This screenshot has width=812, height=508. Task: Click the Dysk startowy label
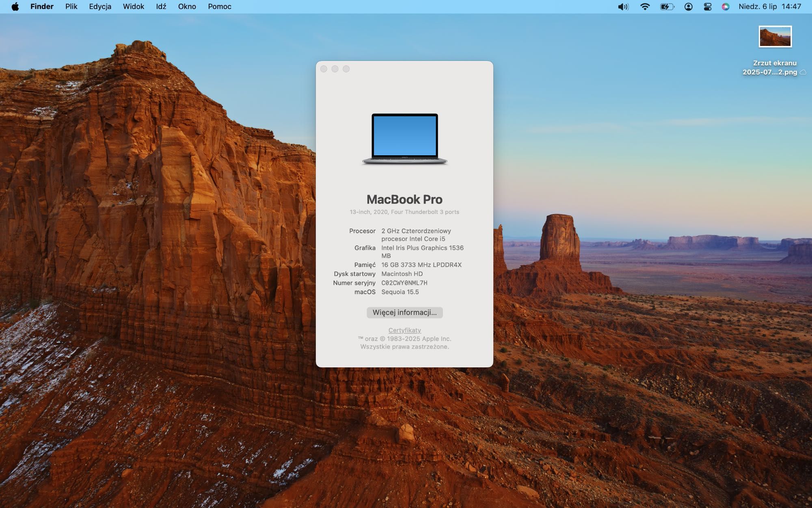[354, 274]
